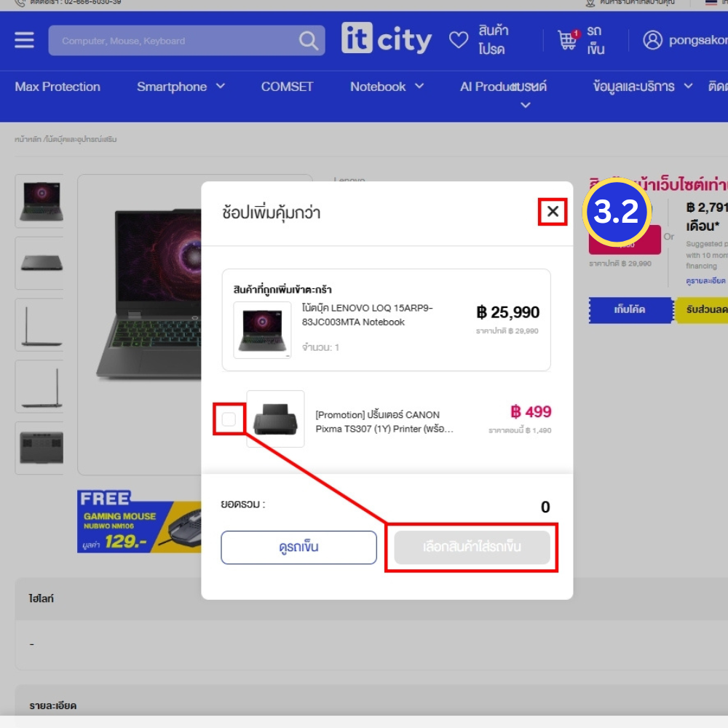The height and width of the screenshot is (728, 728).
Task: Click the yellow รับส่วนลด button
Action: (x=702, y=309)
